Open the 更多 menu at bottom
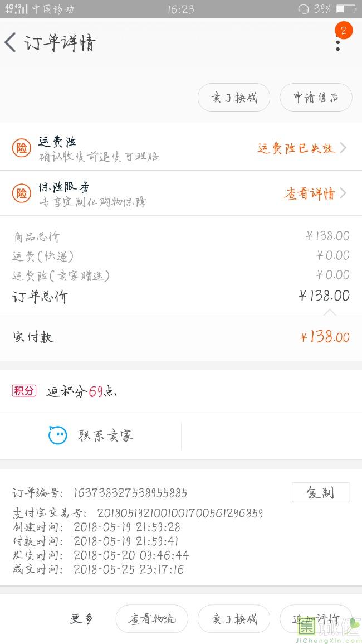This screenshot has height=644, width=362. coord(81,618)
